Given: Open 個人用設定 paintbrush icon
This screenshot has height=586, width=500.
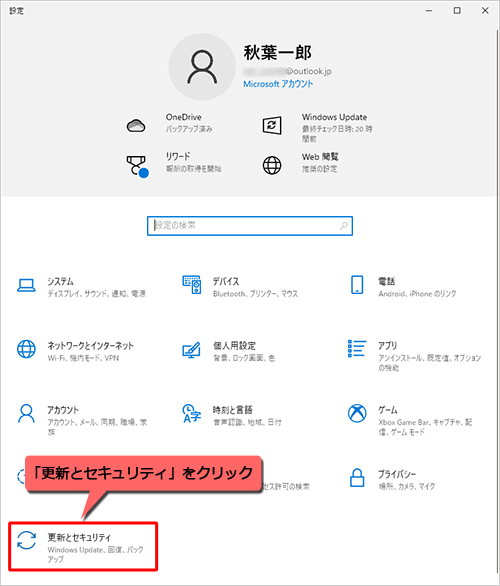Looking at the screenshot, I should click(x=191, y=350).
